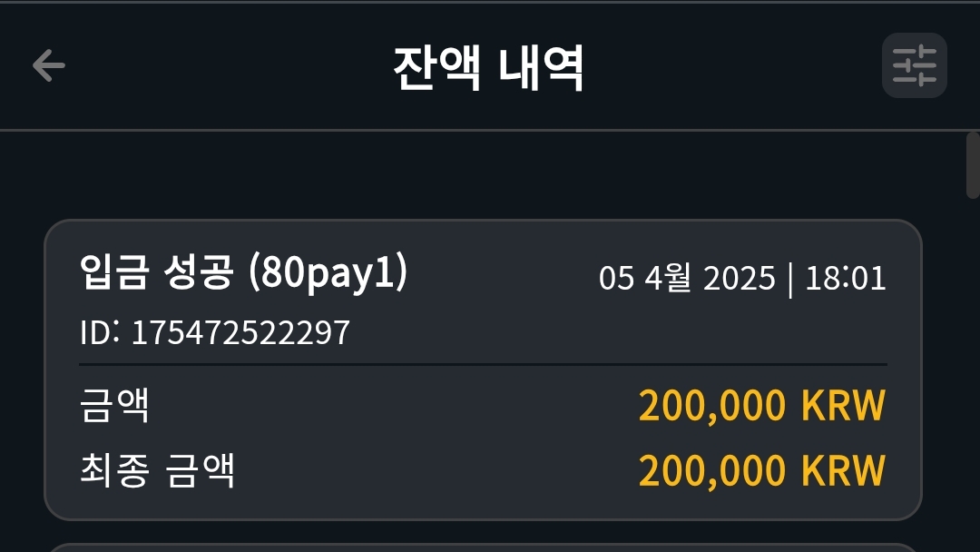Viewport: 980px width, 552px height.
Task: Click the vertical scrollbar thumb
Action: pos(973,165)
